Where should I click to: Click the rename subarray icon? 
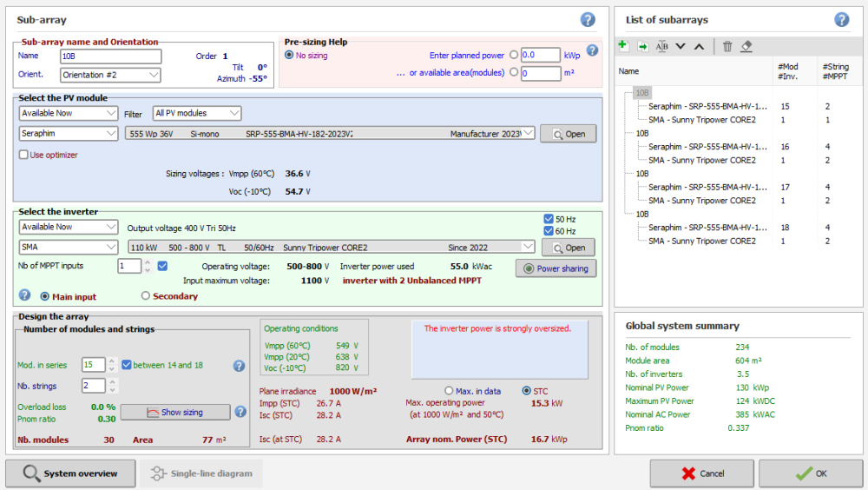coord(661,46)
